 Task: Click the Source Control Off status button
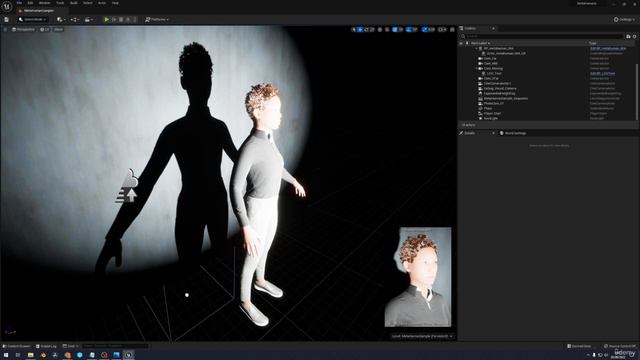[x=620, y=346]
